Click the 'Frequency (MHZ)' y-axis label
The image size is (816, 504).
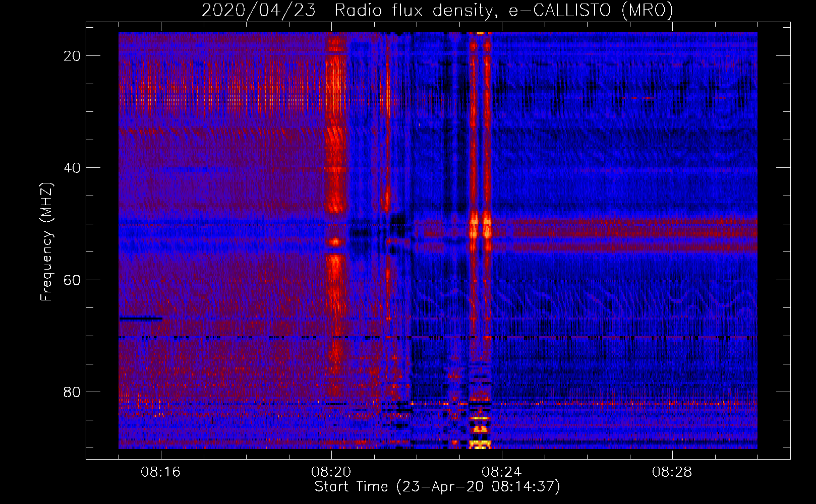[46, 242]
